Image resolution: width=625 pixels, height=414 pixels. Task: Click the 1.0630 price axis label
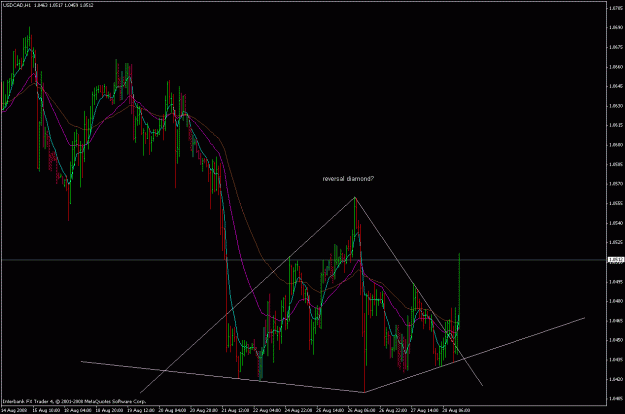(x=616, y=106)
